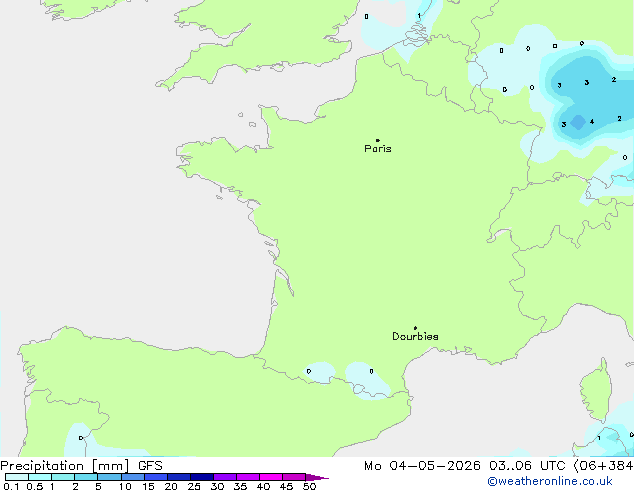The width and height of the screenshot is (634, 490).
Task: Select the 0.5–1 mm legend swatch
Action: 40,477
